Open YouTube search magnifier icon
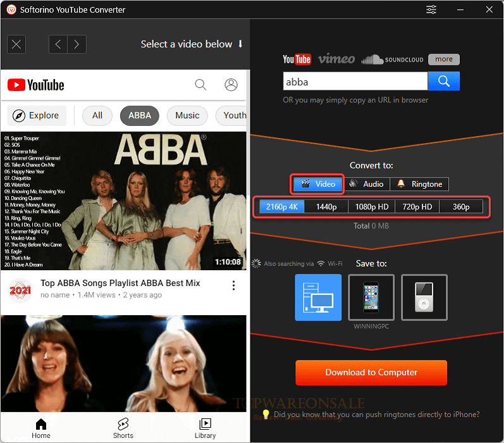 pos(200,85)
